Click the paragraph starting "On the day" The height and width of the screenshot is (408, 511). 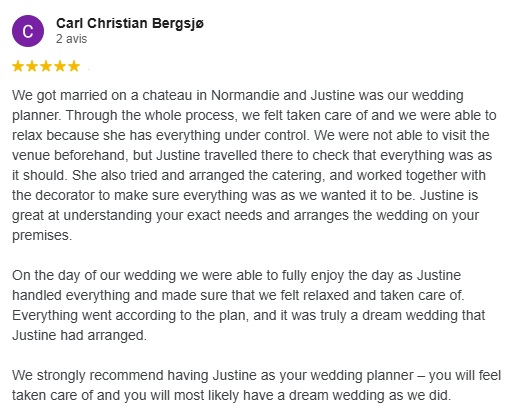click(x=249, y=305)
